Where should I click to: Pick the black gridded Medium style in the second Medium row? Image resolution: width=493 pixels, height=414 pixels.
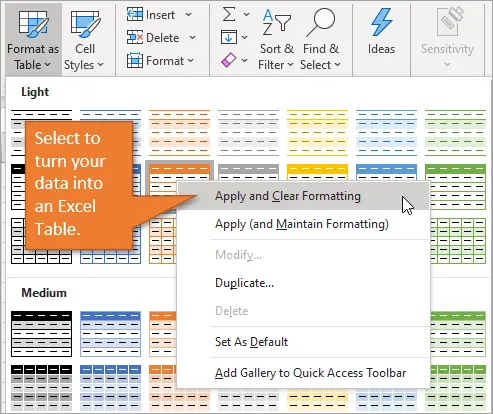click(41, 388)
